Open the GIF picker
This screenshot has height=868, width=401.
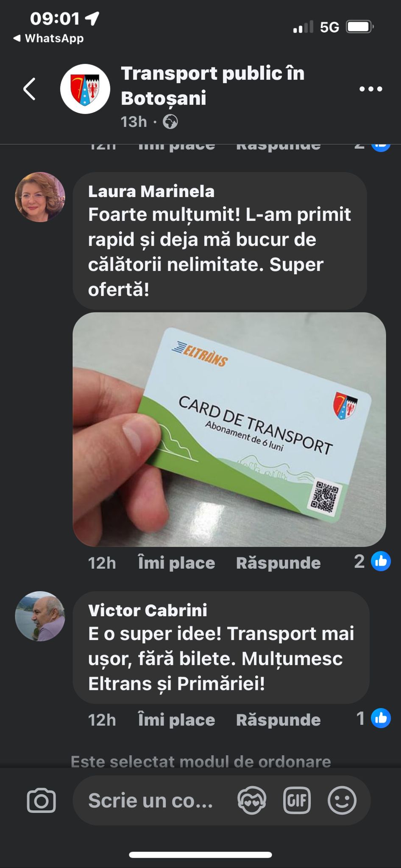[x=297, y=801]
